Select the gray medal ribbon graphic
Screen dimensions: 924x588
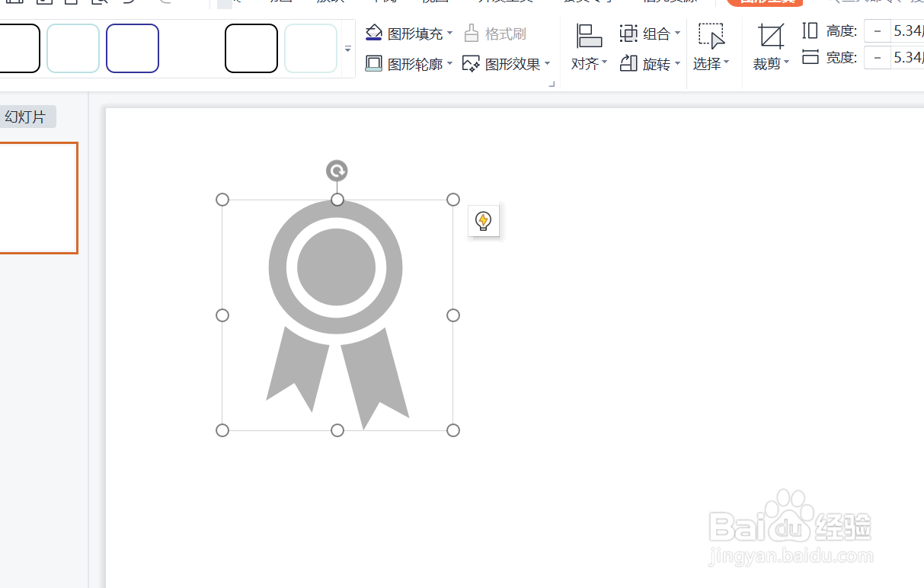click(x=337, y=315)
